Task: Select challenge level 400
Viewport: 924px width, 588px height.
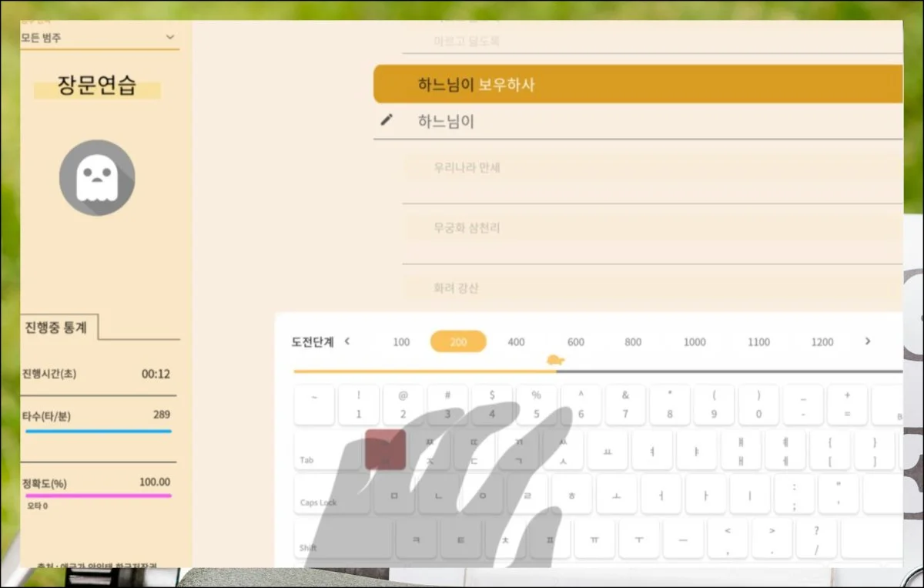Action: [x=516, y=341]
